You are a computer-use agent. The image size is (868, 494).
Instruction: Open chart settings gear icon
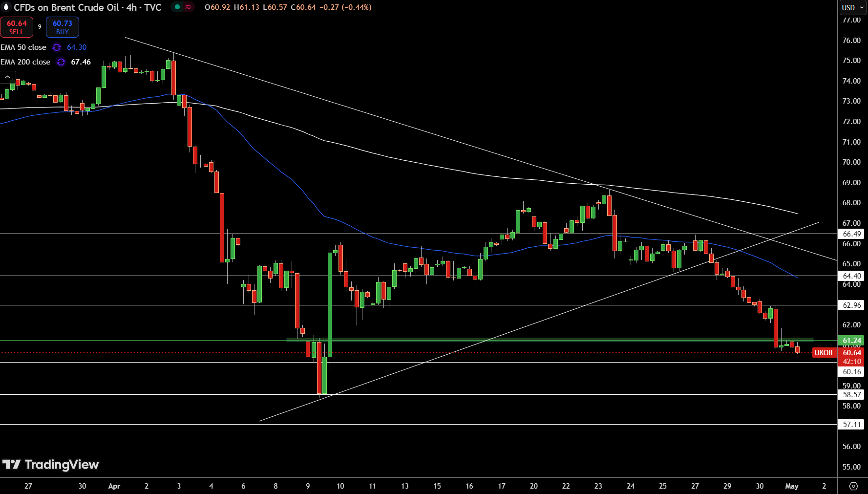pos(853,486)
